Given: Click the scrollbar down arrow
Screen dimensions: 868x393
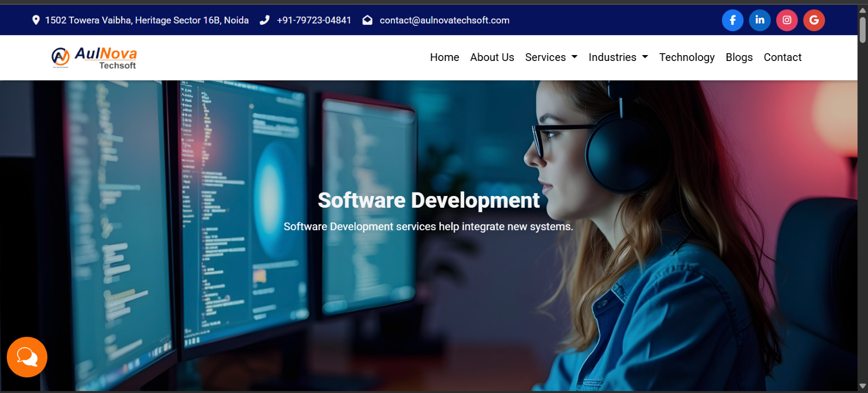Looking at the screenshot, I should 863,386.
